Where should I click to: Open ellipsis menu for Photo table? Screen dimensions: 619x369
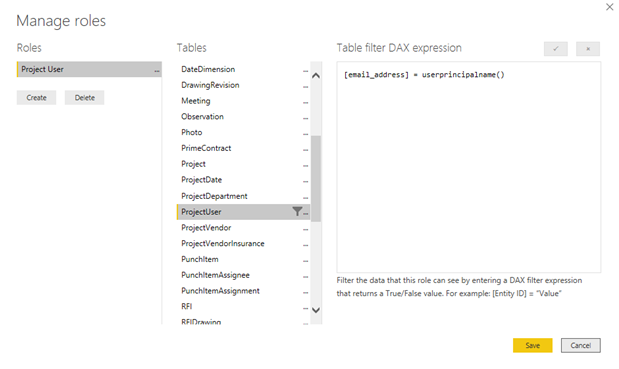pos(305,134)
